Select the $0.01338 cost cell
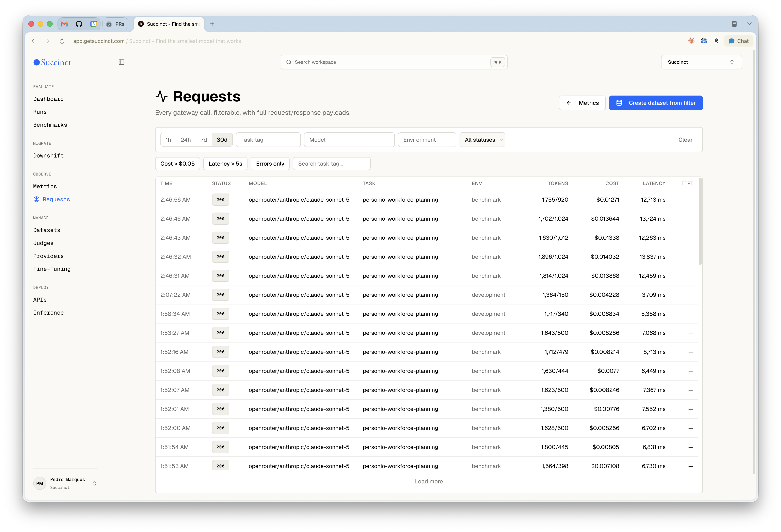The image size is (781, 532). click(x=607, y=238)
